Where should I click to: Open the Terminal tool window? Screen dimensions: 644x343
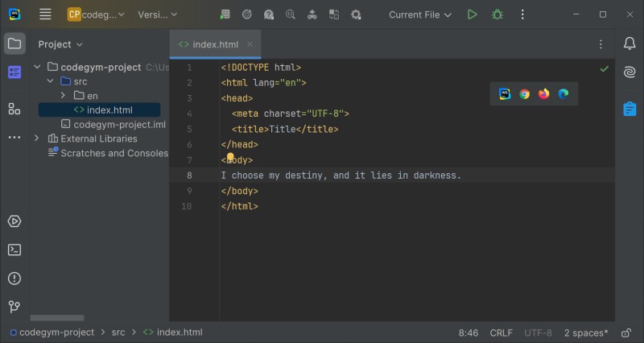pos(14,250)
